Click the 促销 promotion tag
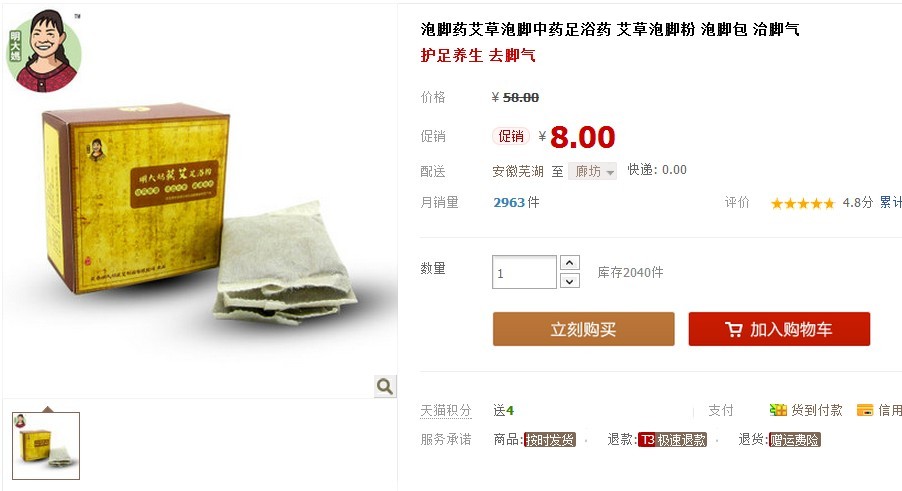This screenshot has height=491, width=902. click(x=510, y=136)
